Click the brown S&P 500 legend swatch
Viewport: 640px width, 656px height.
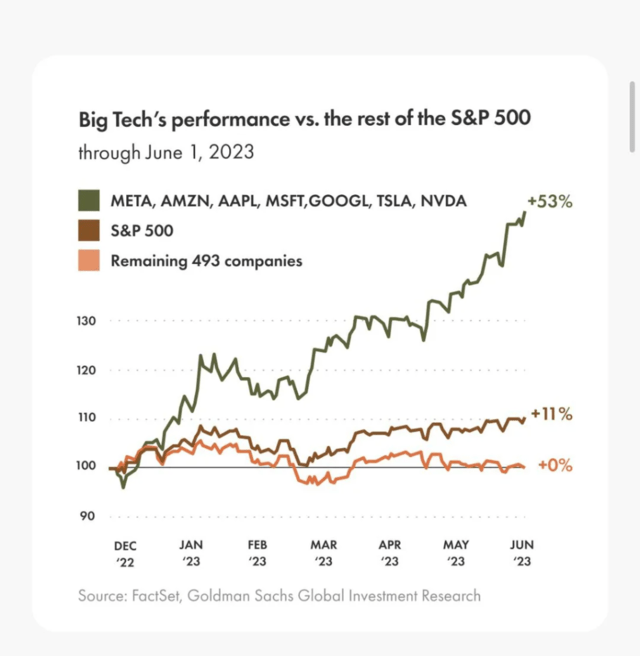89,231
